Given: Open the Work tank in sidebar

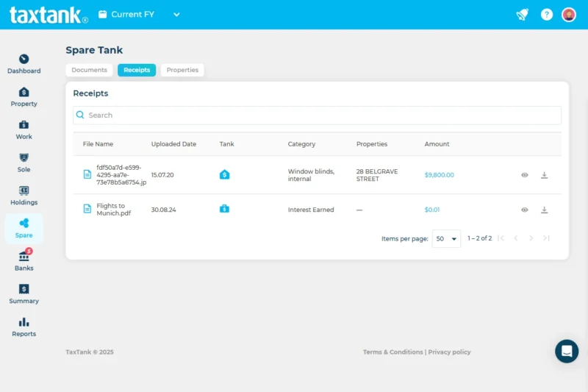Looking at the screenshot, I should 24,129.
